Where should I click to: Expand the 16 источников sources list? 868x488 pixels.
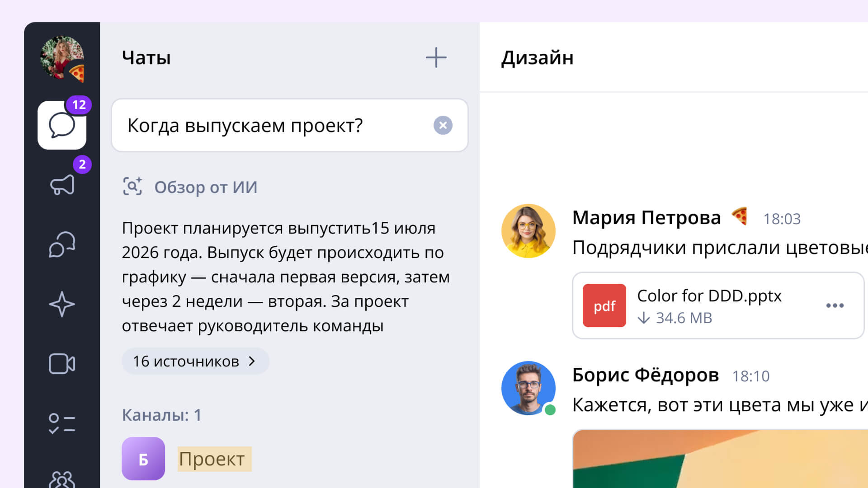point(195,361)
